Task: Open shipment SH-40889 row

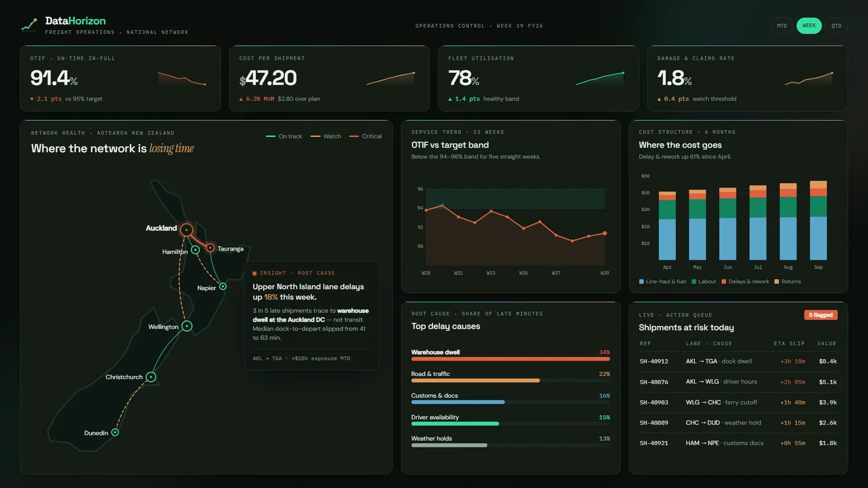Action: coord(738,422)
